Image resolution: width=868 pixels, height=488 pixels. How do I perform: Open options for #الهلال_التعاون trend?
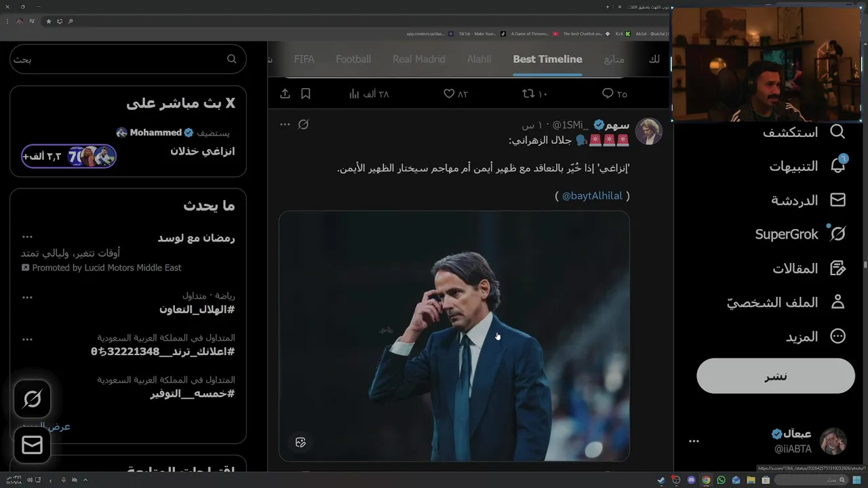(27, 297)
